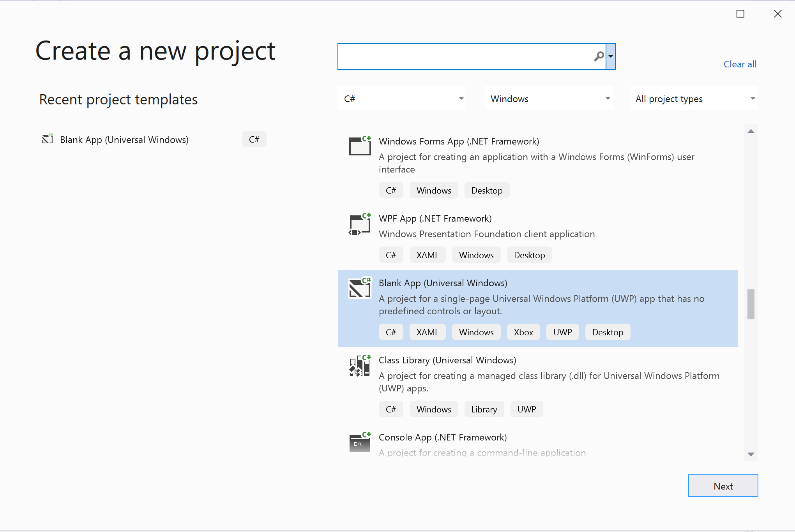The width and height of the screenshot is (795, 532).
Task: Select Blank App (Universal Windows) template
Action: [538, 305]
